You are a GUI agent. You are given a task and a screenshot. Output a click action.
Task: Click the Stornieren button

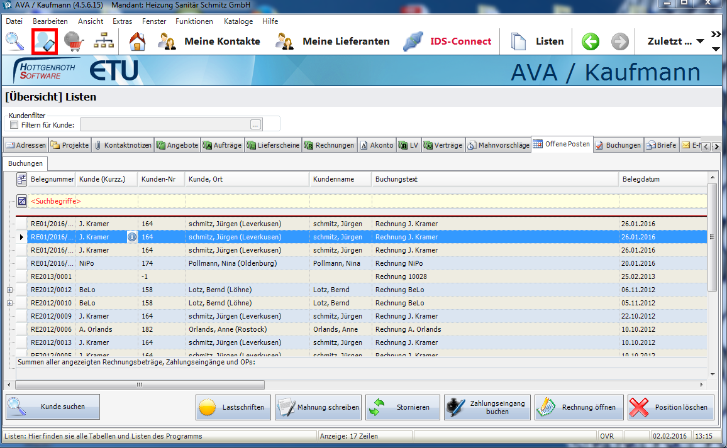(402, 407)
